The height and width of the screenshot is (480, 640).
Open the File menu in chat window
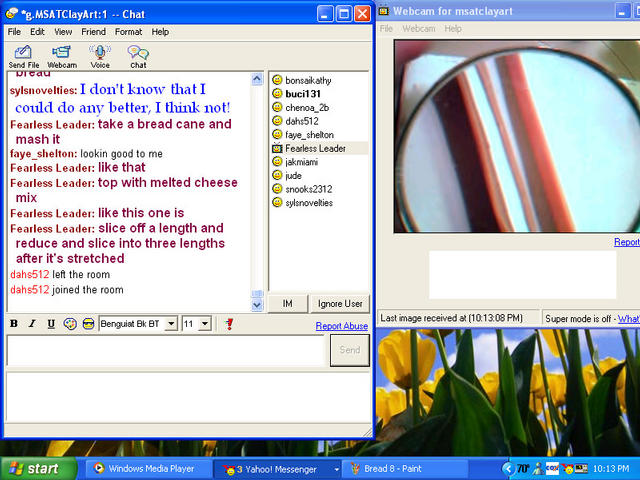click(x=14, y=32)
